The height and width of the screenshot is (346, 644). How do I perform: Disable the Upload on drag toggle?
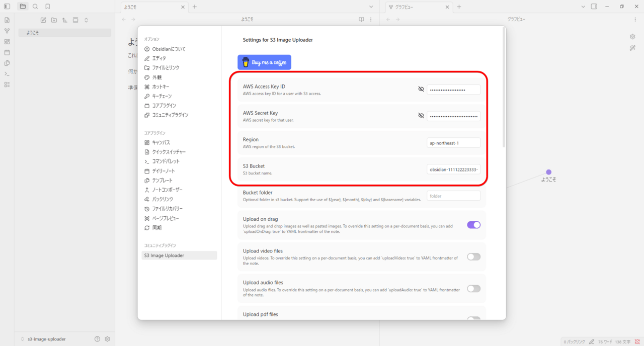click(x=473, y=225)
